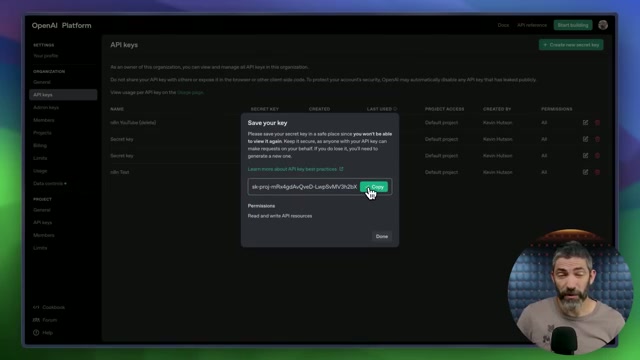640x360 pixels.
Task: Click the "n8n YouTube (delete)" key name
Action: [x=133, y=122]
